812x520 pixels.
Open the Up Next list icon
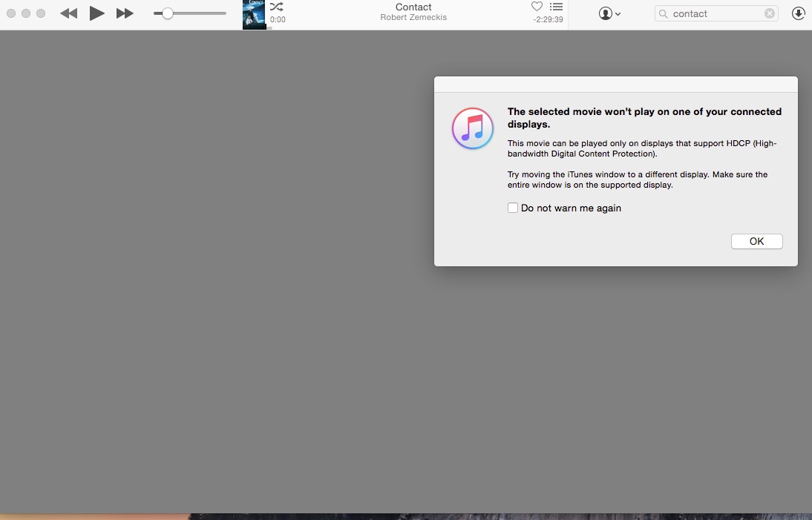(x=556, y=7)
